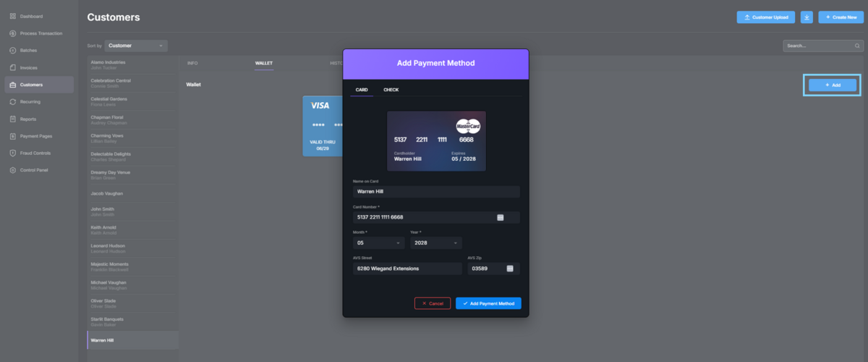This screenshot has height=362, width=868.
Task: Click the Invoices document icon
Action: (x=13, y=67)
